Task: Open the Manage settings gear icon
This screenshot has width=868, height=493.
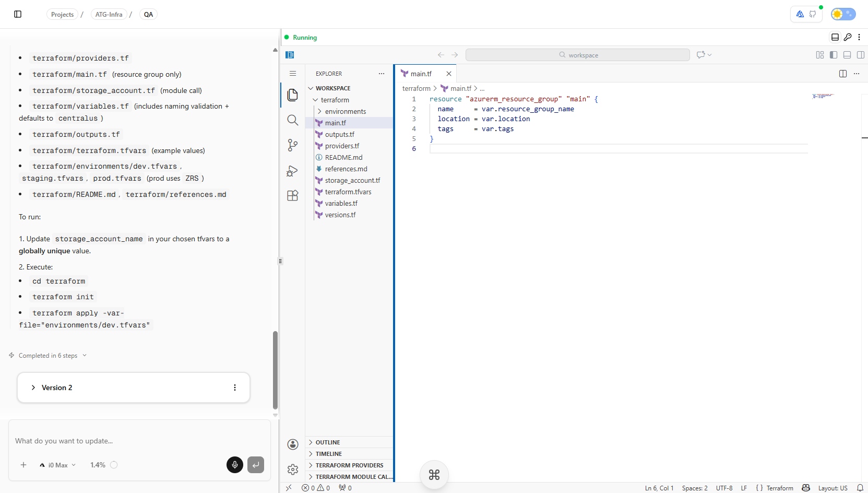Action: (x=293, y=469)
